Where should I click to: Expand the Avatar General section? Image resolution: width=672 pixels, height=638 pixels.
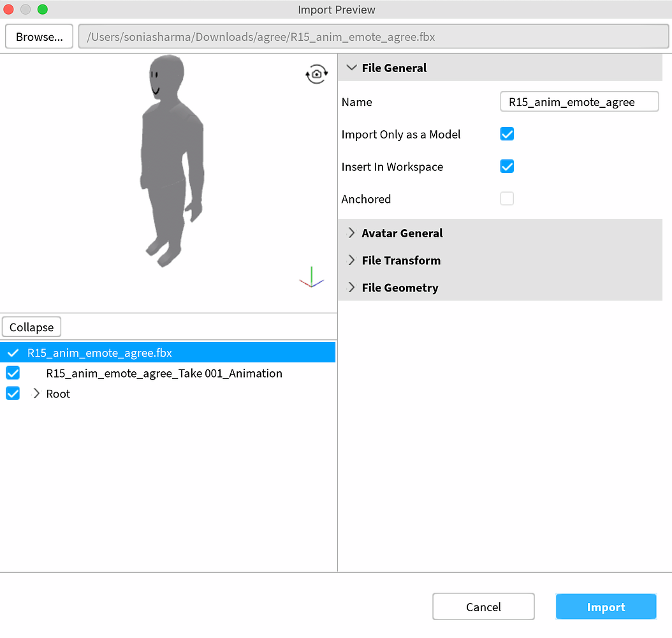[x=351, y=233]
